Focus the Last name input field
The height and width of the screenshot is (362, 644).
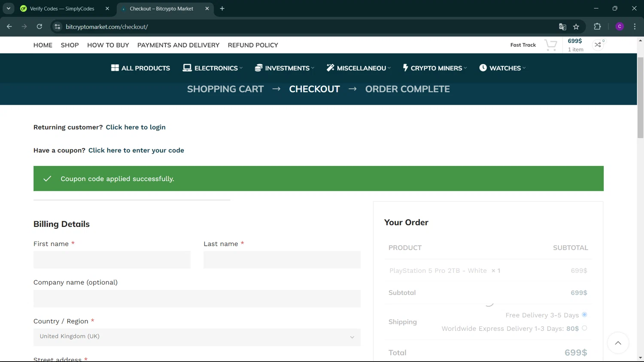(282, 260)
